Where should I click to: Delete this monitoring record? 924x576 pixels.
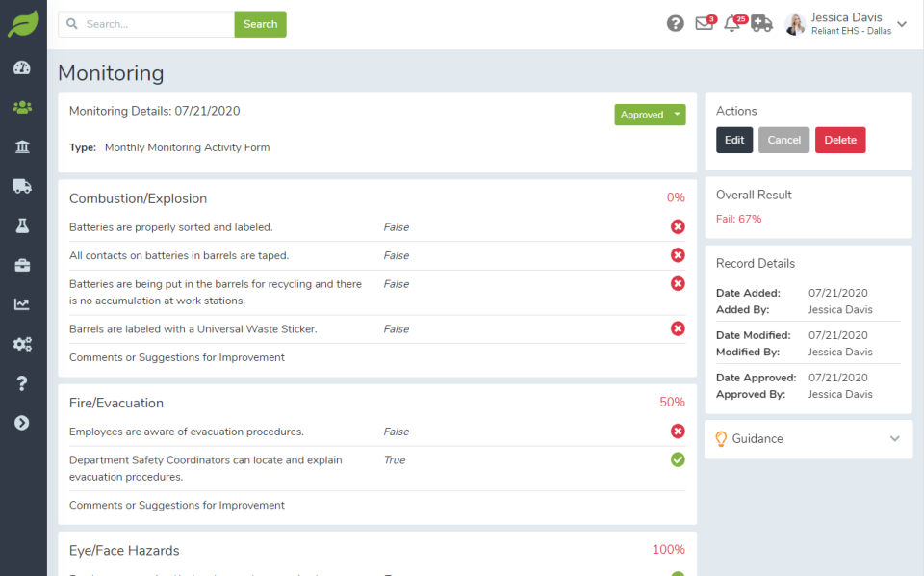click(840, 140)
